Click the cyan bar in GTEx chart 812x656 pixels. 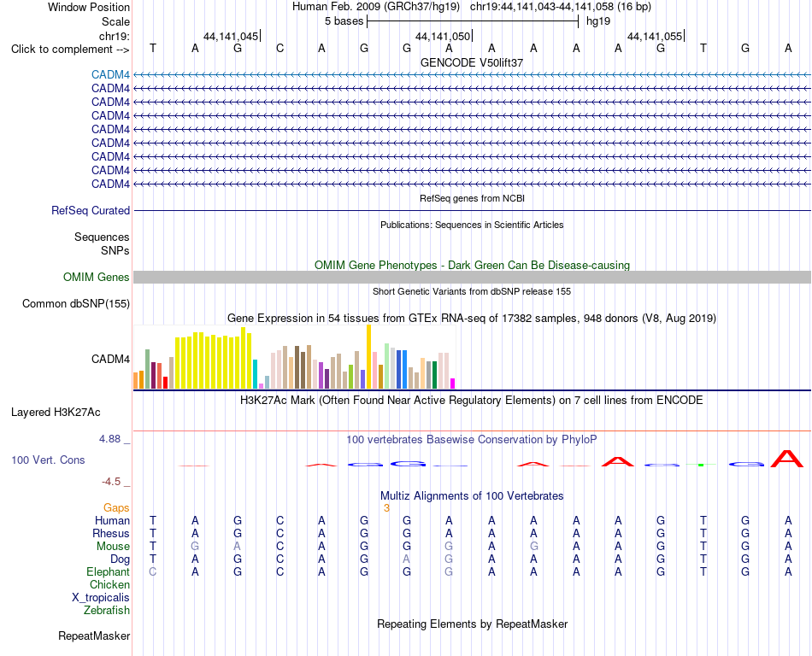pos(255,374)
